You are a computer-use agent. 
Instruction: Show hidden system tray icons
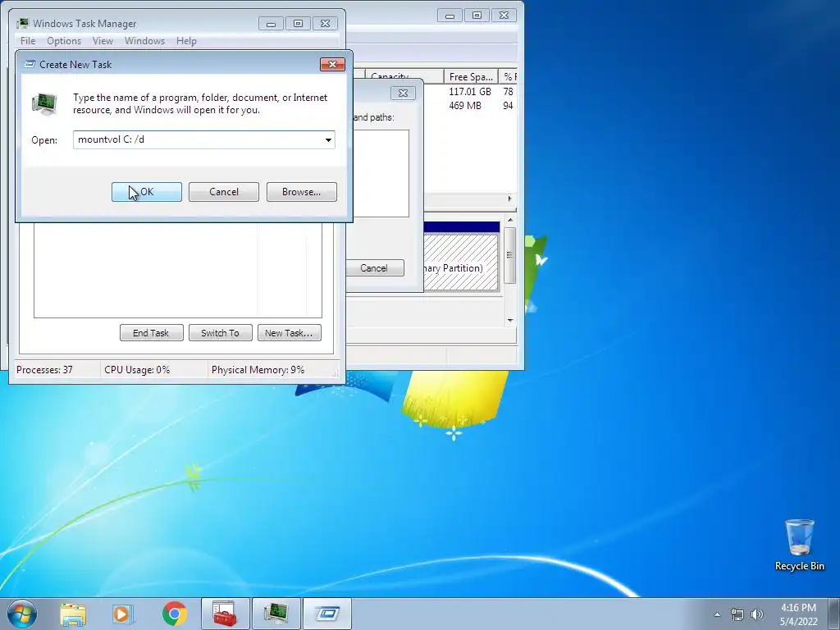(717, 614)
